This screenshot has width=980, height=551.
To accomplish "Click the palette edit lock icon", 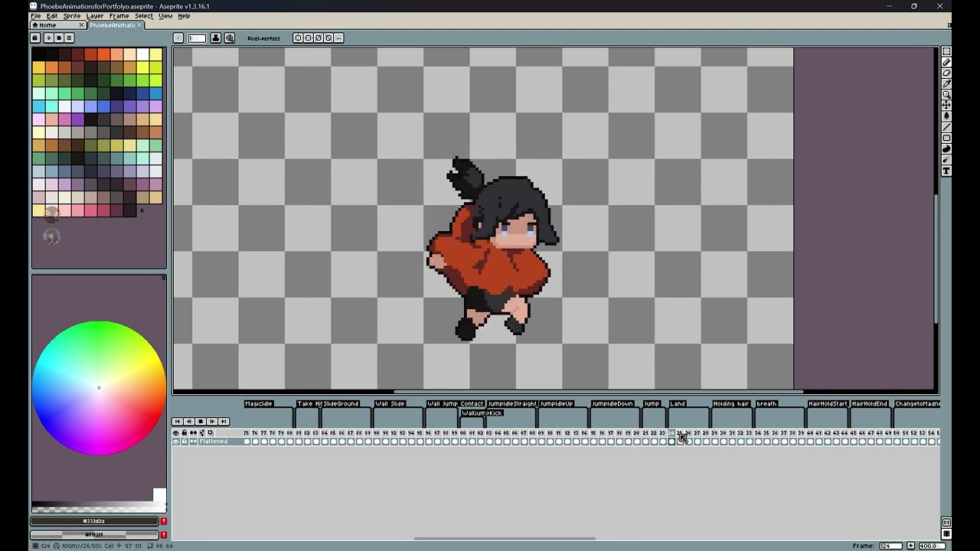I will pos(35,37).
